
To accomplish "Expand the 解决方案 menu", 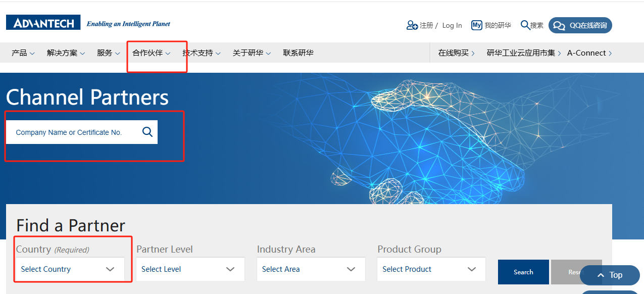I will (66, 53).
